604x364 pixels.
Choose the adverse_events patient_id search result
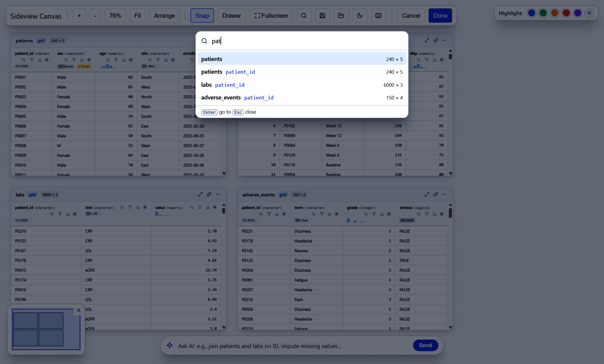click(x=302, y=98)
